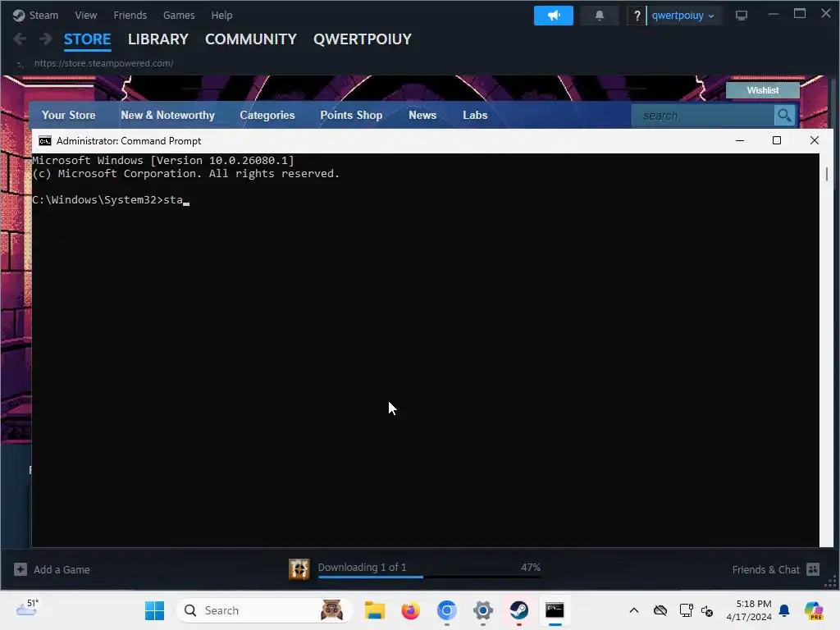The height and width of the screenshot is (630, 840).
Task: Minimize the Command Prompt window
Action: 740,140
